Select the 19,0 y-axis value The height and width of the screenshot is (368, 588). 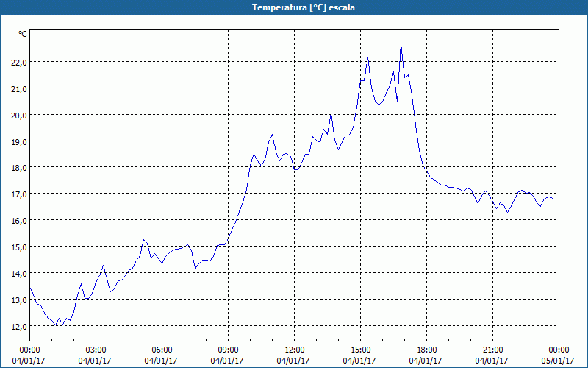(x=19, y=141)
